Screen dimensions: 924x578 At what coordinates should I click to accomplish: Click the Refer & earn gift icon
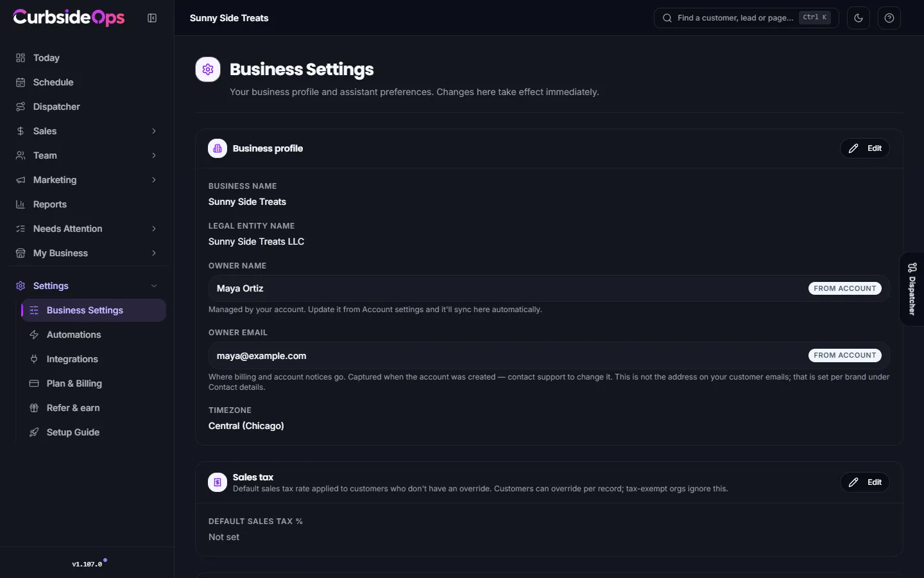pos(34,408)
